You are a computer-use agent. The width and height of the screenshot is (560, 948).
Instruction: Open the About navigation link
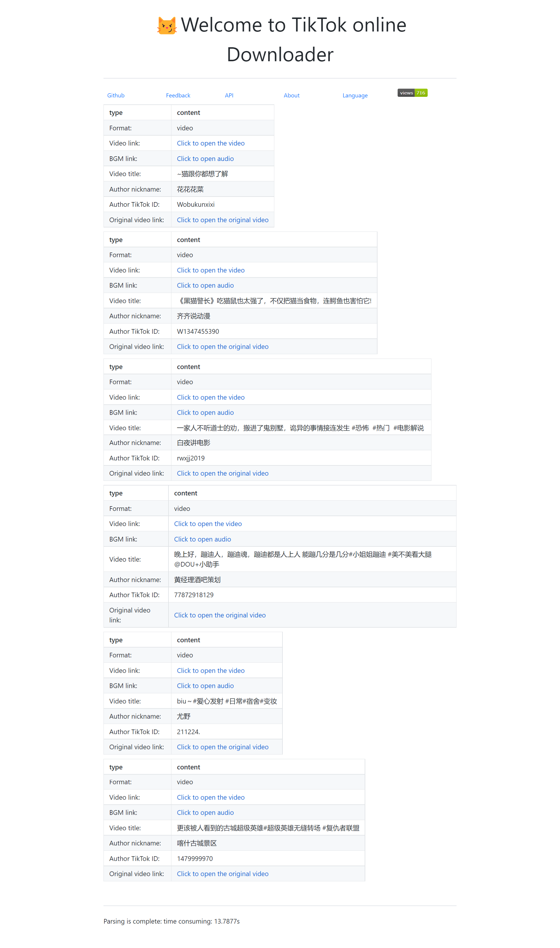point(291,95)
